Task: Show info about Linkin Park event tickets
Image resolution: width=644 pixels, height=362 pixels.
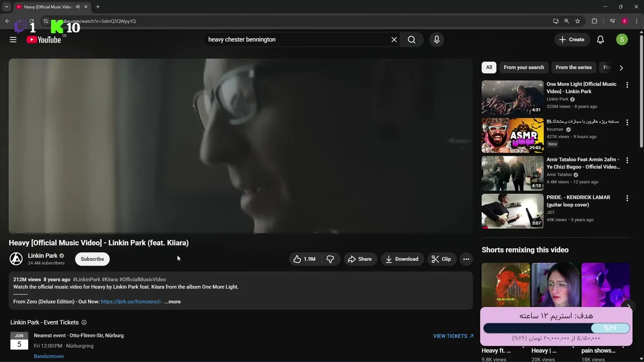Action: click(x=84, y=322)
